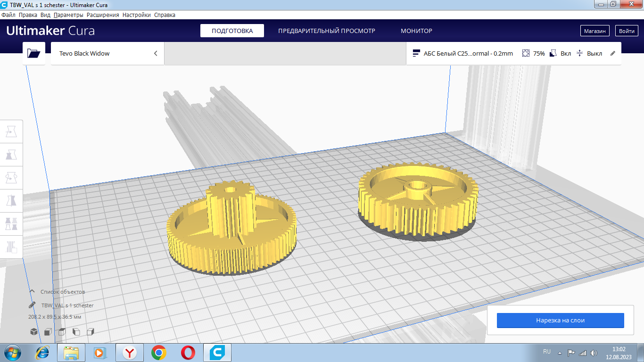Select the Move tool in left toolbar
This screenshot has height=362, width=644.
pos(11,132)
